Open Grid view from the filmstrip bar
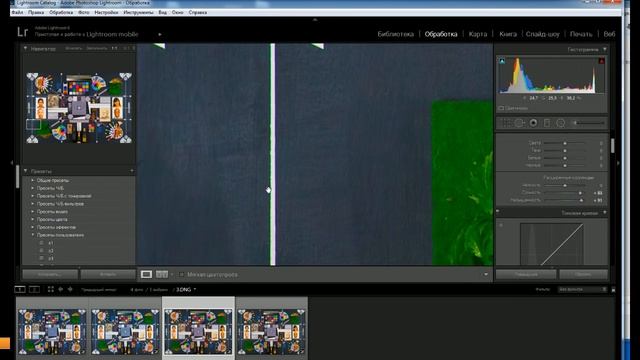 pyautogui.click(x=51, y=289)
